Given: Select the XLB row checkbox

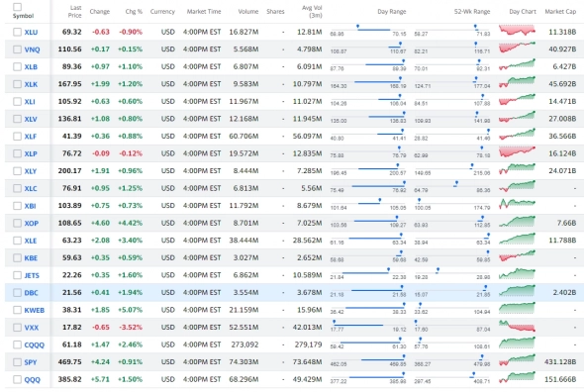Looking at the screenshot, I should tap(17, 66).
